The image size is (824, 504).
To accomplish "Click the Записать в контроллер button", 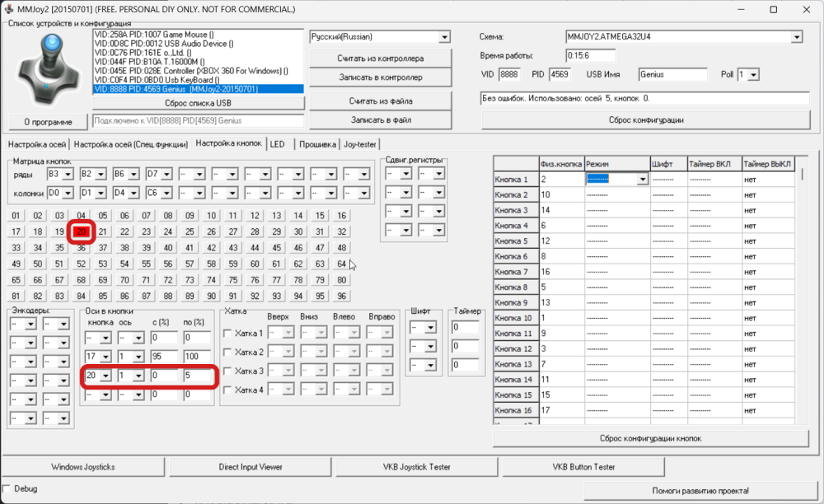I will pos(381,77).
